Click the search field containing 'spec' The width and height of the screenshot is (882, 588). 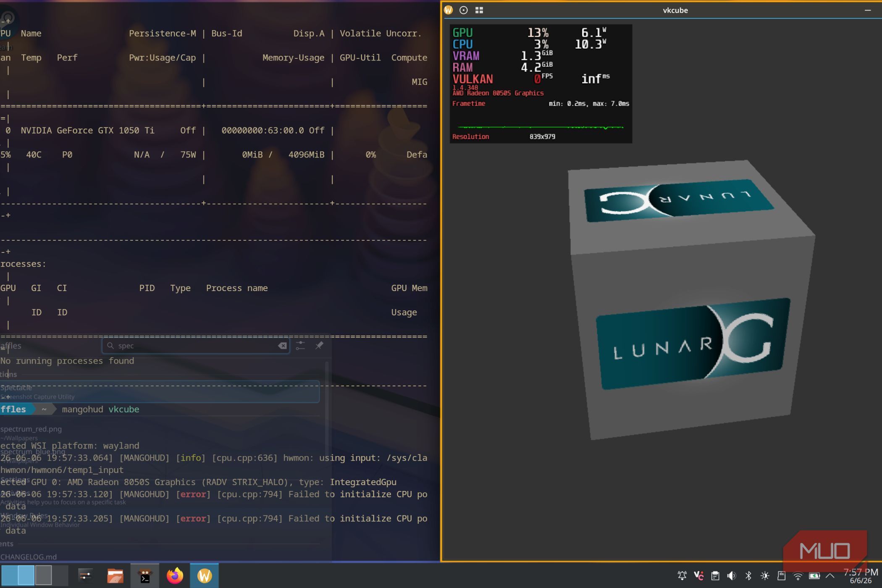[196, 346]
